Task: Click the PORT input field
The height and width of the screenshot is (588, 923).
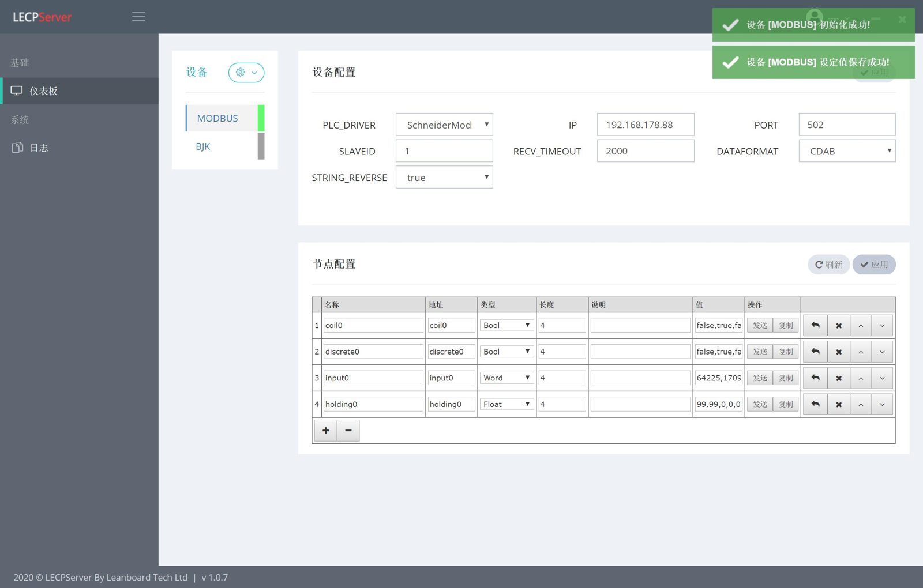Action: point(847,125)
